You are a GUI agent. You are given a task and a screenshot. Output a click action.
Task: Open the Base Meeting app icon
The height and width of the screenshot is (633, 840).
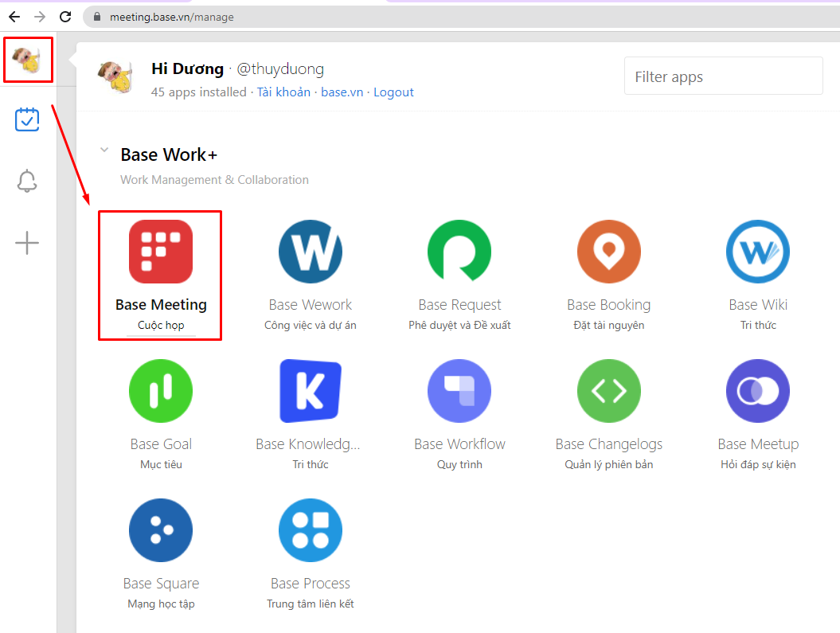pos(161,251)
